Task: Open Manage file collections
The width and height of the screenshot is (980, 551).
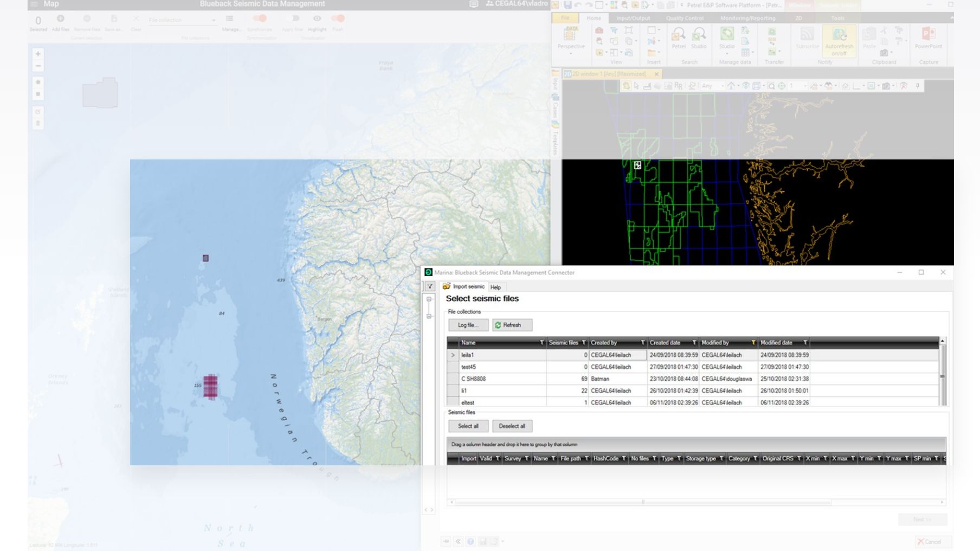Action: click(x=230, y=23)
